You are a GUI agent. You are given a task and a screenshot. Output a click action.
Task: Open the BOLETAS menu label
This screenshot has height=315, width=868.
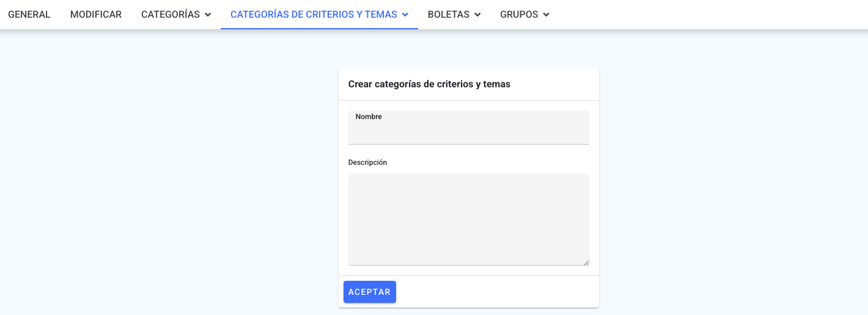point(449,15)
